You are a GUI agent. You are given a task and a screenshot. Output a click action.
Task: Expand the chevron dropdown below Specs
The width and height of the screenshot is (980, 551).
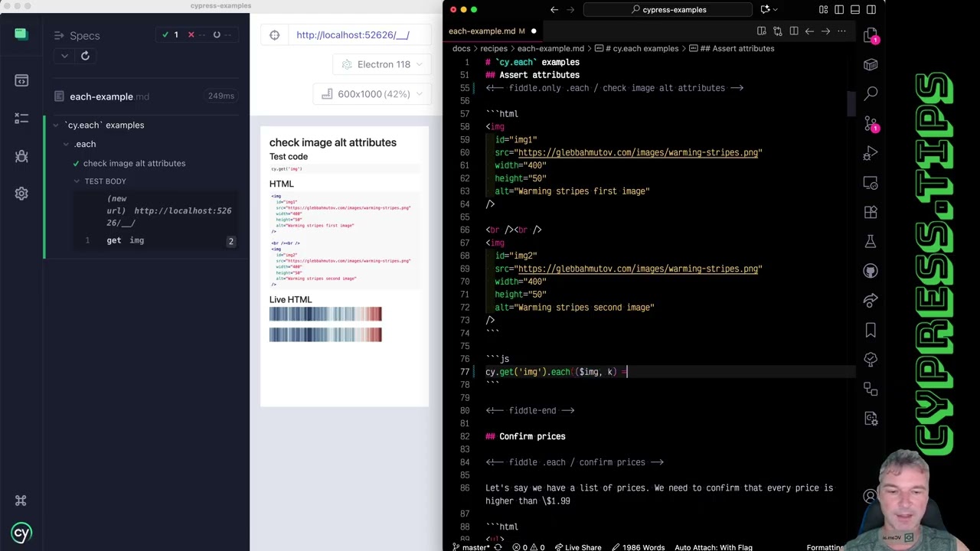pos(64,56)
